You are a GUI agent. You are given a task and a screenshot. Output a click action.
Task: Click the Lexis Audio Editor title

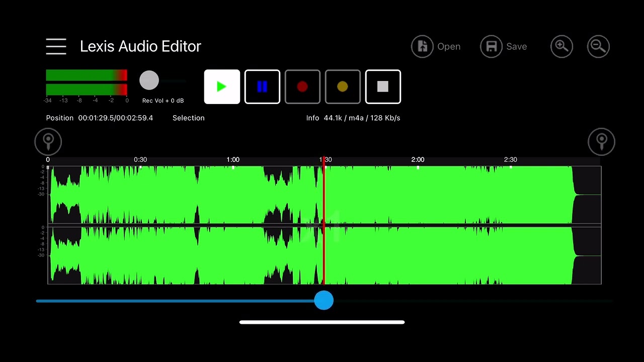[x=140, y=46]
